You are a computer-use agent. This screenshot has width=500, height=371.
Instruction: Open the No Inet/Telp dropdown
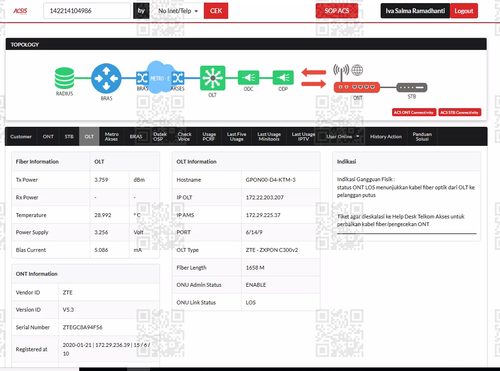pos(178,11)
